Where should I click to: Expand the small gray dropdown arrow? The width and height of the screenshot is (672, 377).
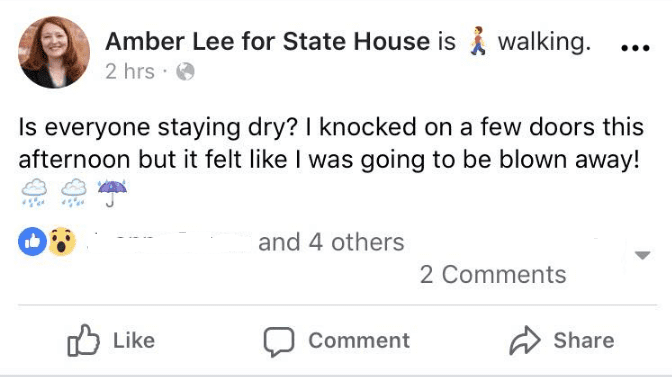tap(642, 255)
